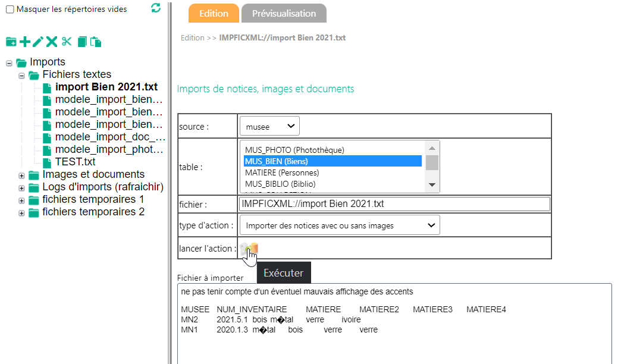The width and height of the screenshot is (621, 364).
Task: Click the fichiers temporaires 2 folder icon
Action: click(x=34, y=213)
